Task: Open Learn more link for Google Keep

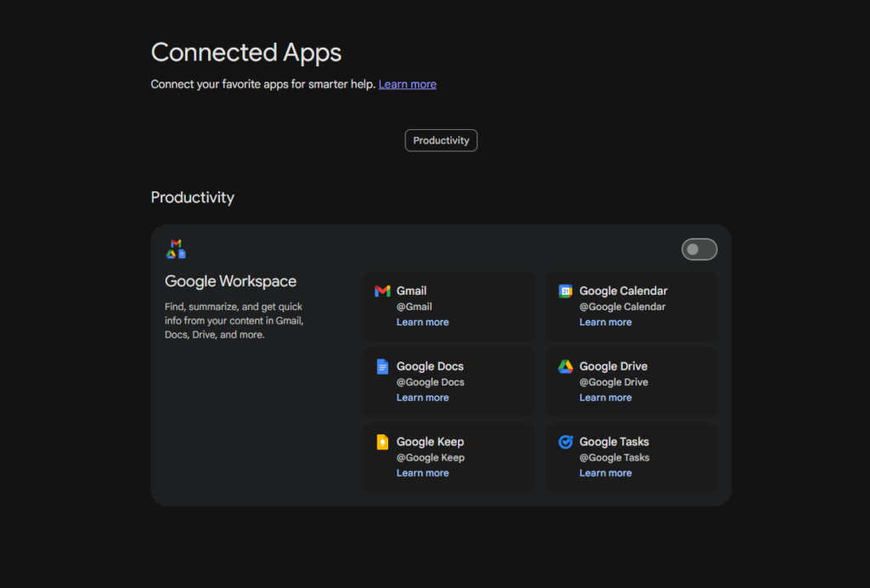Action: (422, 473)
